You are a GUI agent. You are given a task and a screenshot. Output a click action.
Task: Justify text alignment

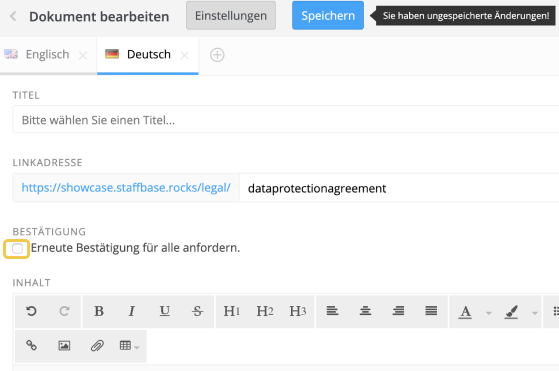431,311
